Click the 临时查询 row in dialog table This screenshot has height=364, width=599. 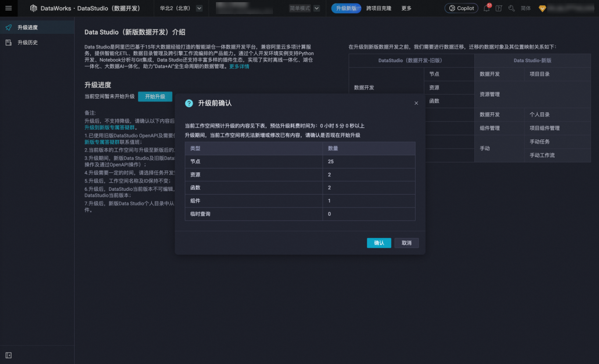(x=300, y=214)
